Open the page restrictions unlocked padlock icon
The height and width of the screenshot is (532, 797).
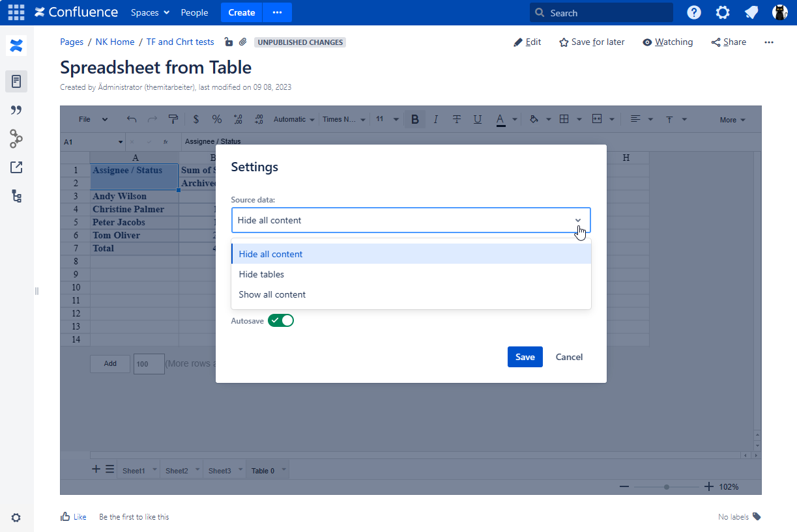(228, 42)
